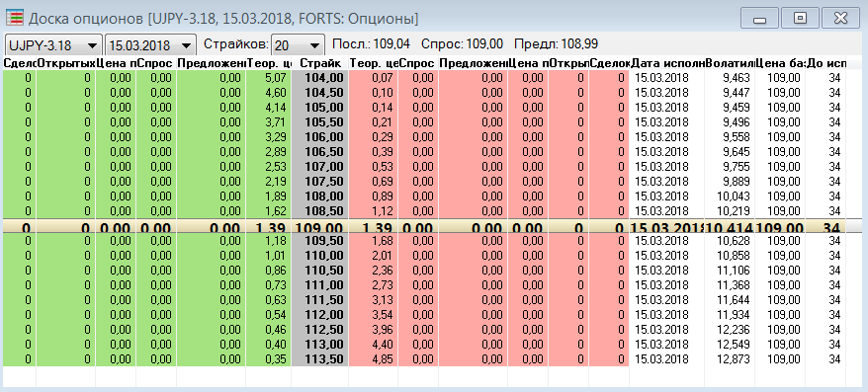Click the Страйк column header

pyautogui.click(x=319, y=63)
